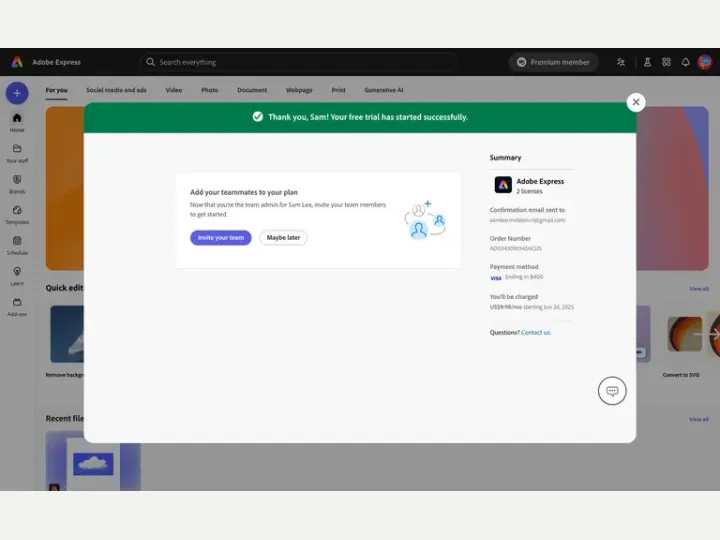Click the invite people icon in header
This screenshot has width=720, height=540.
(621, 62)
